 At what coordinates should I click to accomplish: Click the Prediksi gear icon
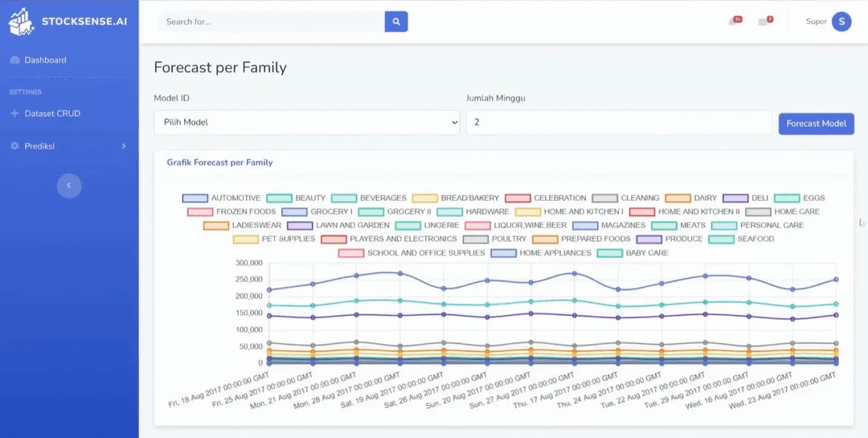pos(14,146)
